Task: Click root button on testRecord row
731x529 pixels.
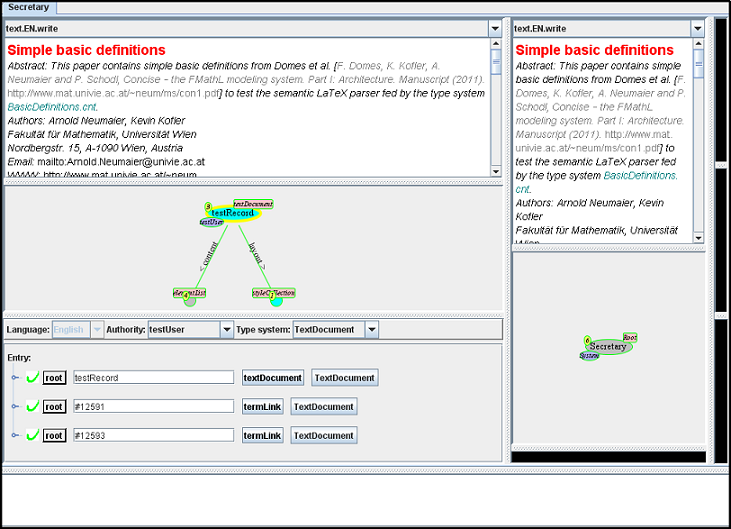Action: click(x=54, y=378)
